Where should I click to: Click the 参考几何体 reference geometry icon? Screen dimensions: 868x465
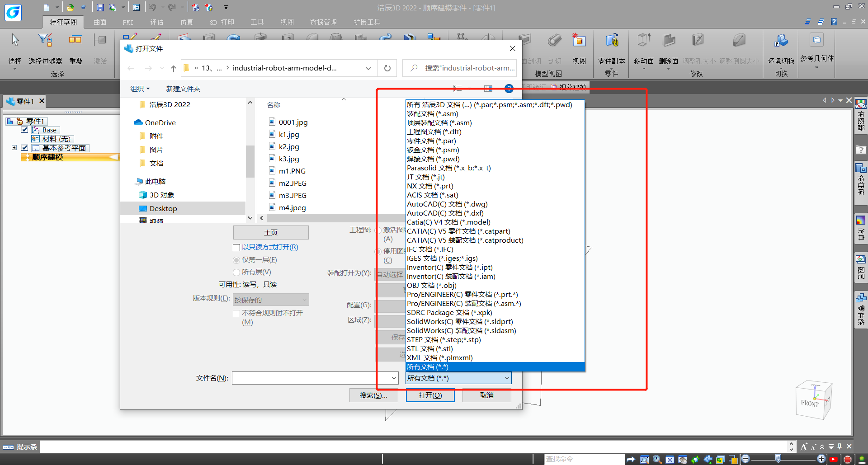click(x=816, y=40)
